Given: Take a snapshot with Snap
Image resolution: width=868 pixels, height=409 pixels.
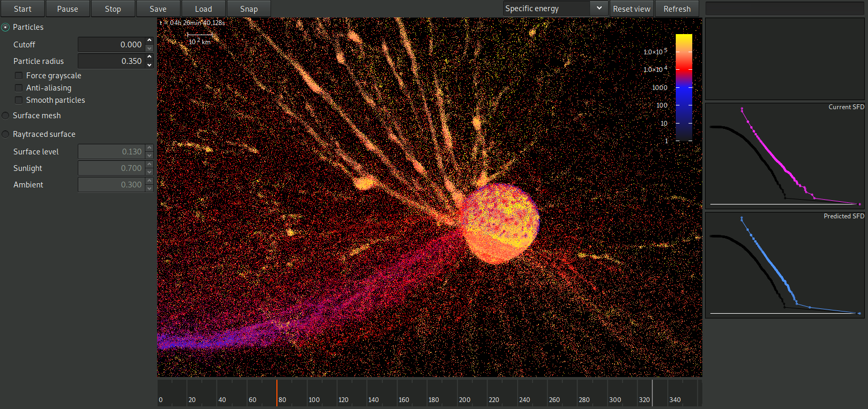Looking at the screenshot, I should coord(249,9).
